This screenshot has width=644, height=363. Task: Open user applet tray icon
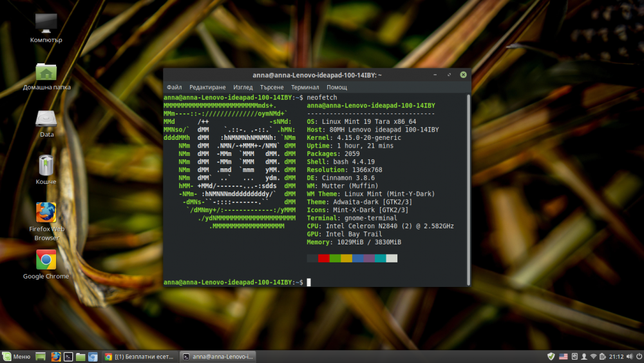583,357
